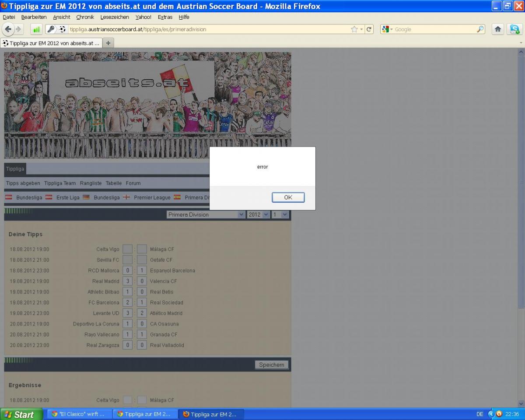Click the Atlético Madrid away score field

(142, 313)
